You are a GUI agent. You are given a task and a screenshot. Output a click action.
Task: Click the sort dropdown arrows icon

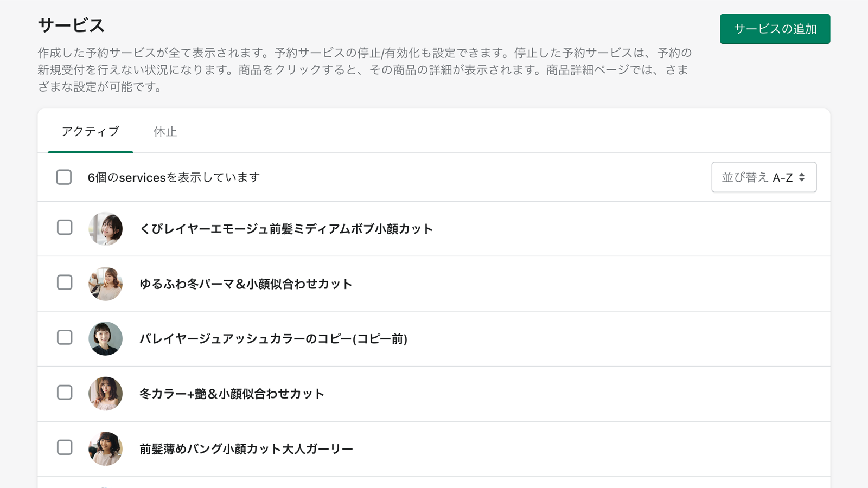tap(802, 177)
